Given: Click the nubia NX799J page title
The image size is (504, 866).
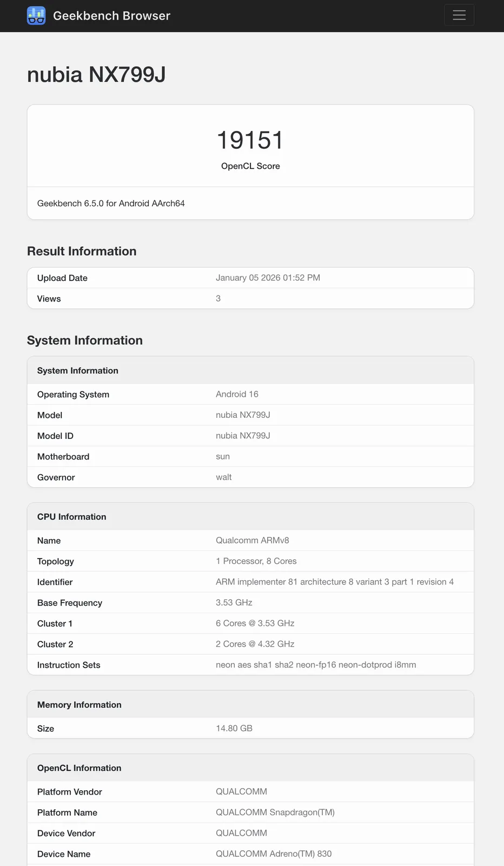Looking at the screenshot, I should click(x=96, y=75).
